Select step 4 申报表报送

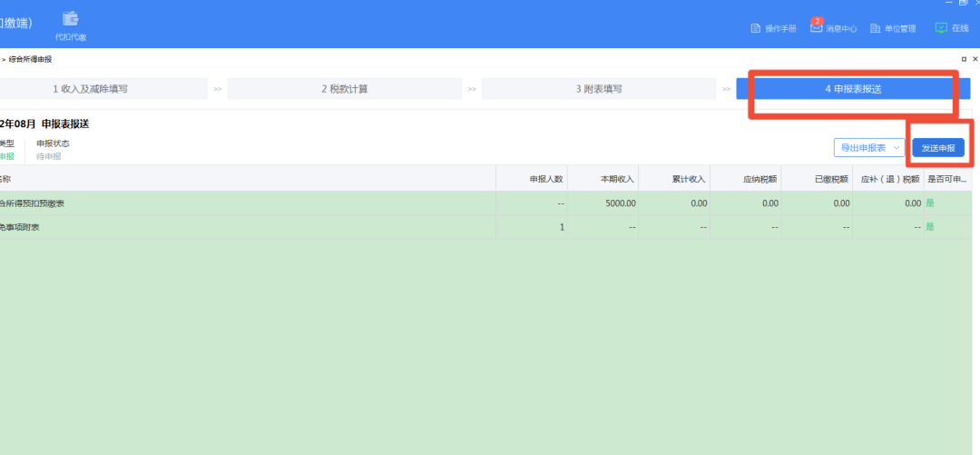pos(853,89)
